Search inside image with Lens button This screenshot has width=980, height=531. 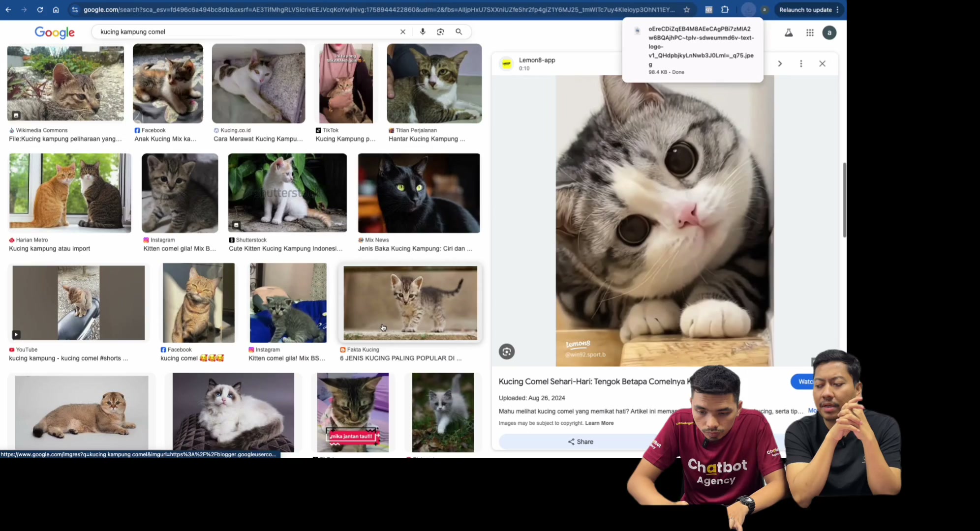[507, 352]
